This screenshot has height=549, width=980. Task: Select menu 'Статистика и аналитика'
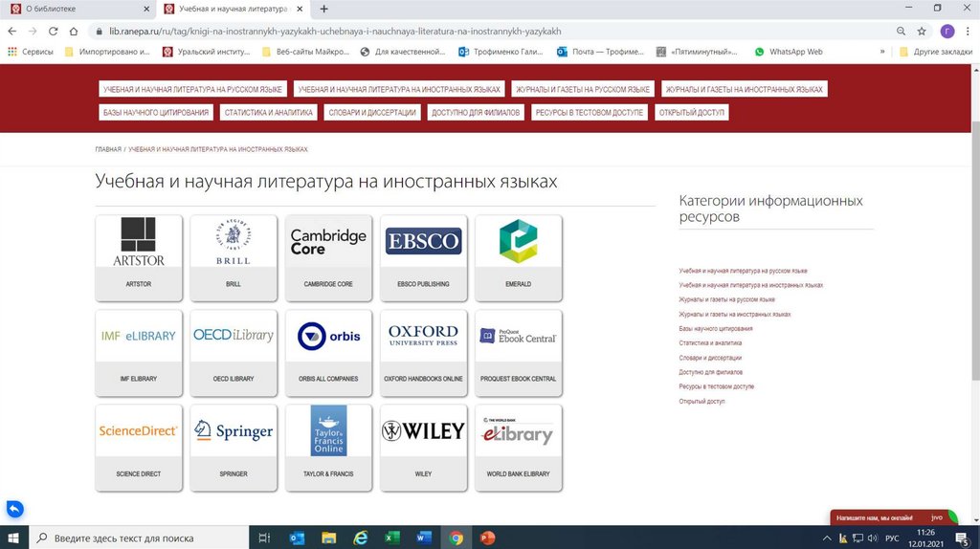click(269, 113)
